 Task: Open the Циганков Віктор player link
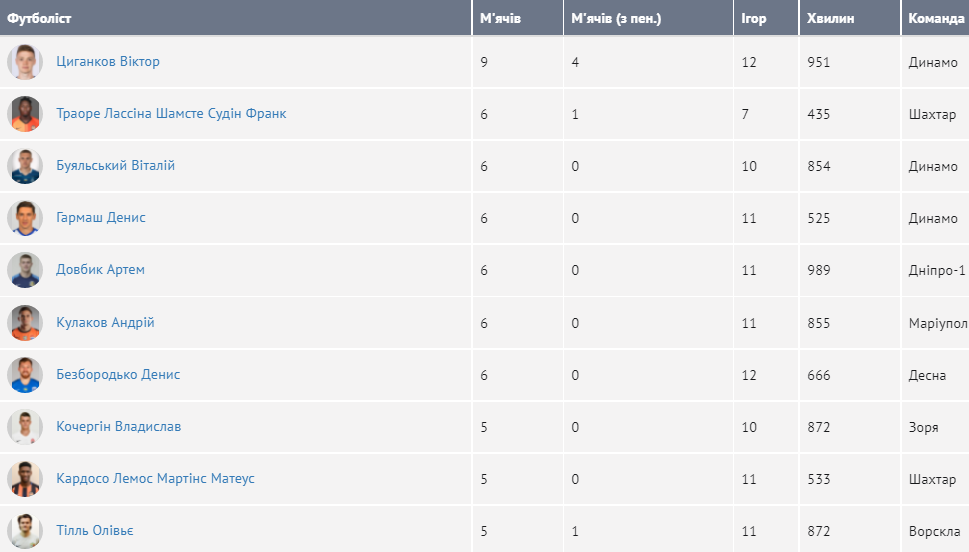pos(108,62)
